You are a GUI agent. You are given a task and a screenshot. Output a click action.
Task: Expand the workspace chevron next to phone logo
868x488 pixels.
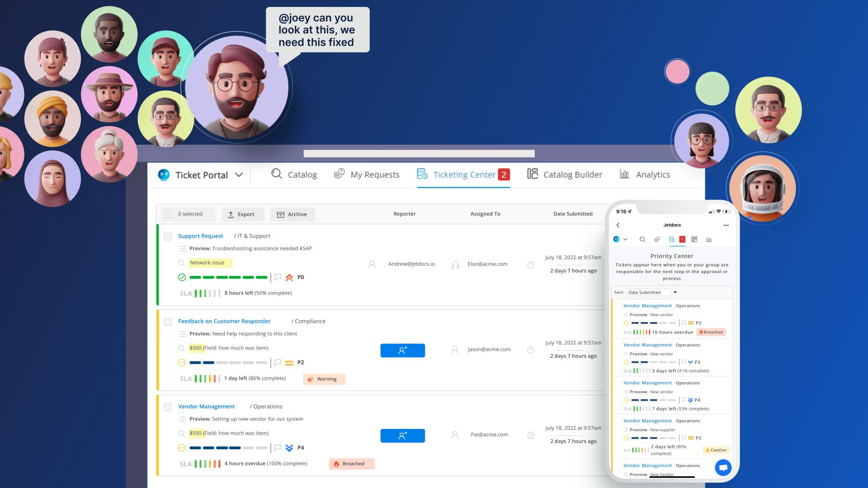pyautogui.click(x=625, y=239)
